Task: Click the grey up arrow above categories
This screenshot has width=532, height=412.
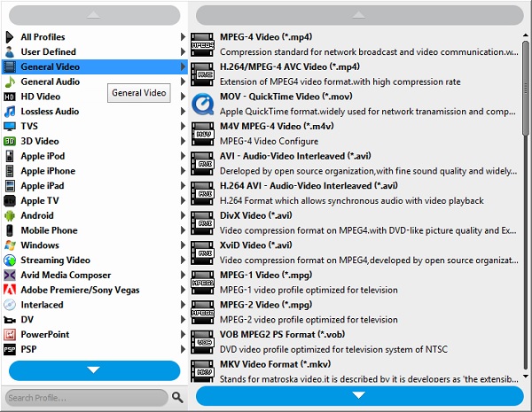Action: 94,15
